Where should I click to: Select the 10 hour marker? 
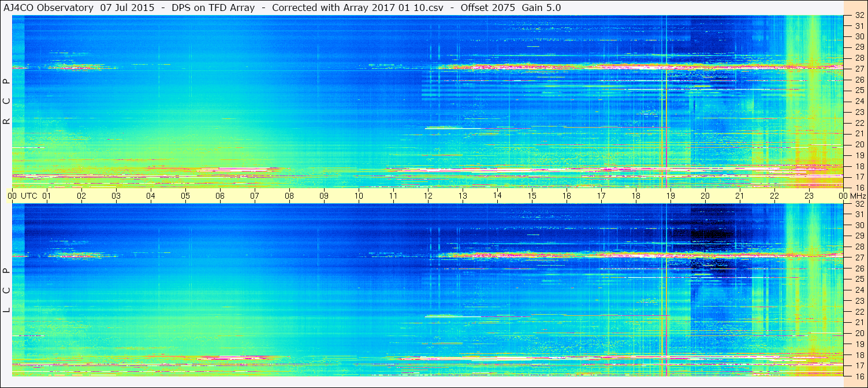pyautogui.click(x=359, y=196)
